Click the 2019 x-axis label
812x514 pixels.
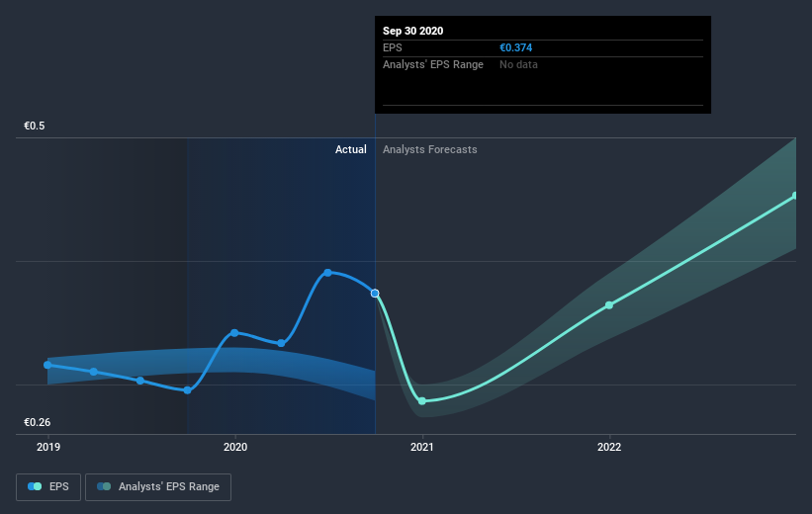tap(48, 447)
